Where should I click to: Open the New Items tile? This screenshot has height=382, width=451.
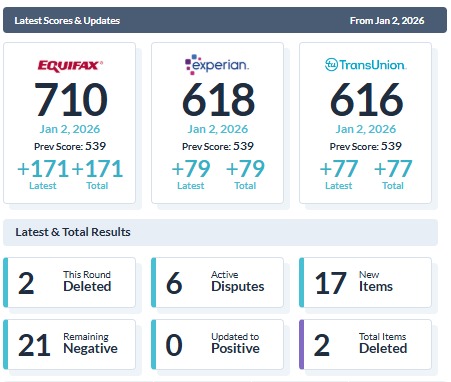pyautogui.click(x=365, y=282)
